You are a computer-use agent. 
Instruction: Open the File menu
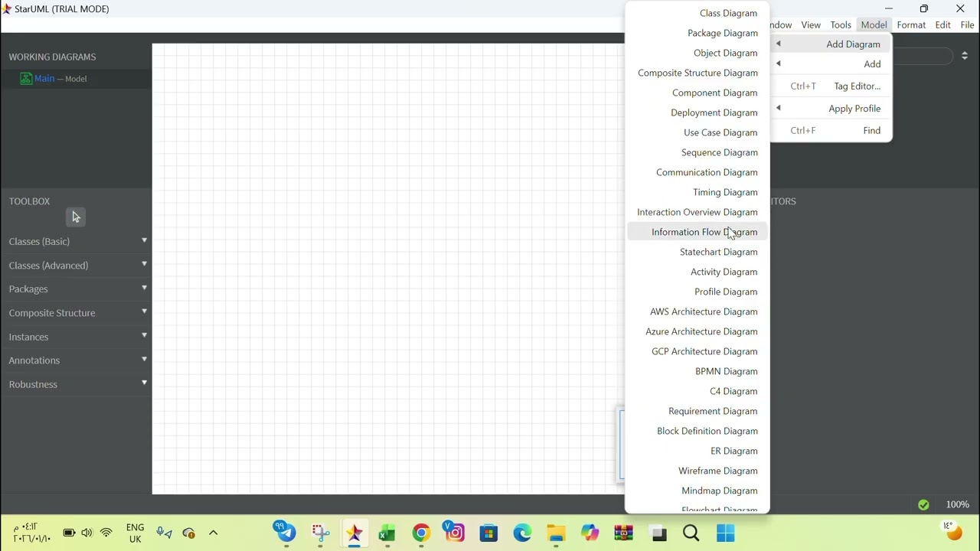[967, 25]
